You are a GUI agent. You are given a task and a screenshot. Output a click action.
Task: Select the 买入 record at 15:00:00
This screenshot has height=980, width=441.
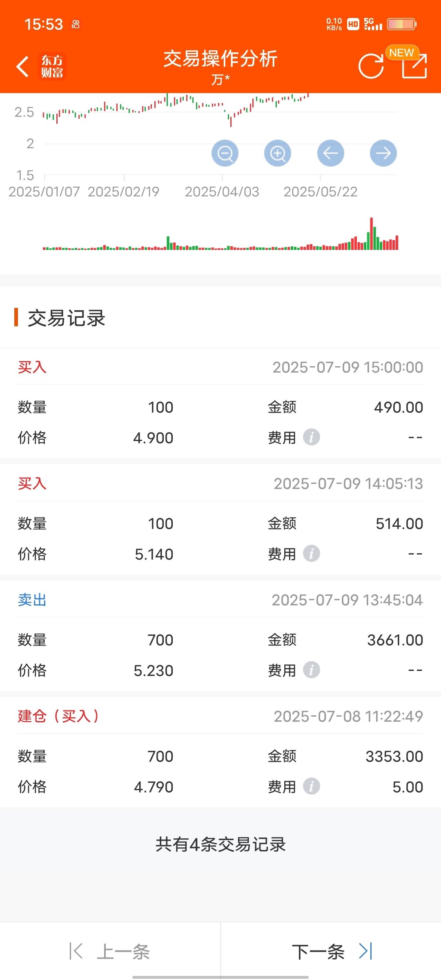point(220,403)
